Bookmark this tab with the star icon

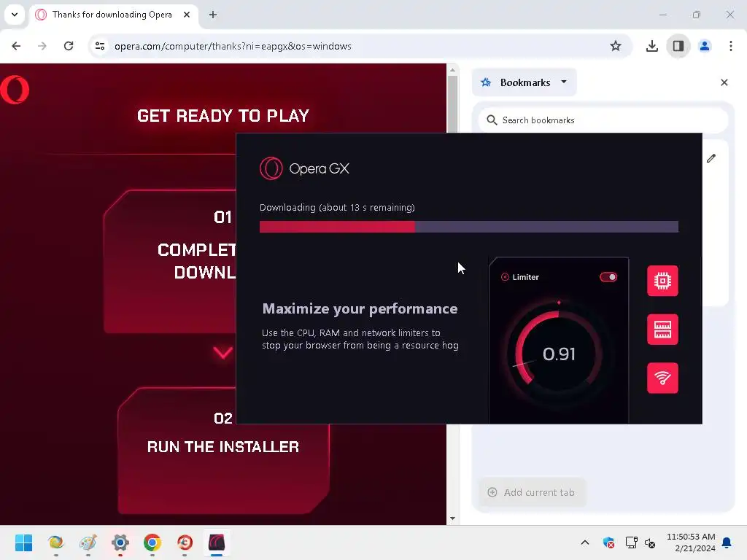[x=616, y=46]
